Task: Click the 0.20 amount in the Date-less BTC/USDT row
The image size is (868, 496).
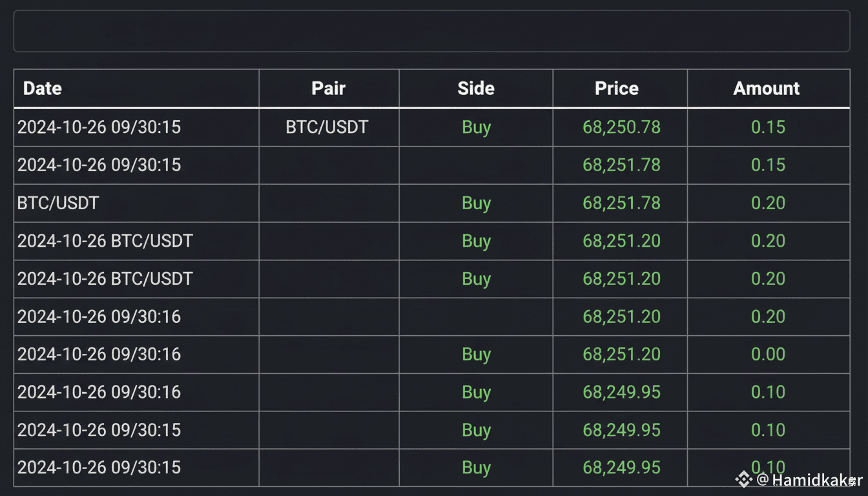Action: [x=768, y=203]
